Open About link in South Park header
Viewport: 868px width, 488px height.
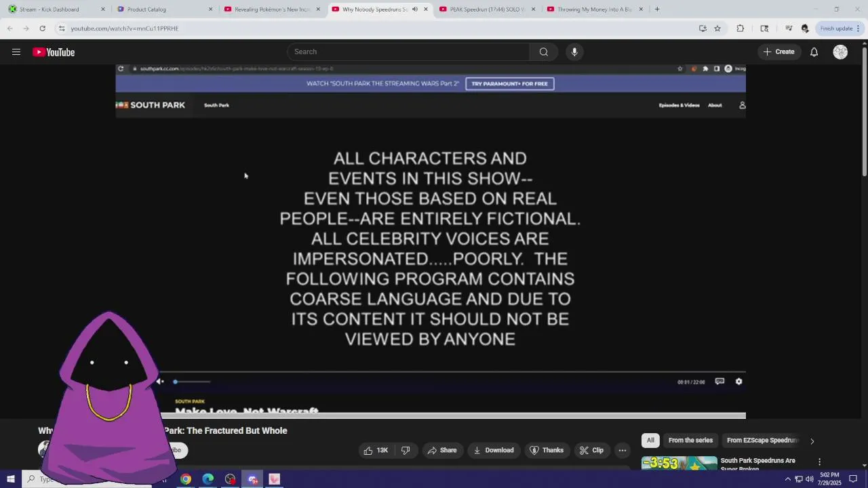tap(715, 105)
